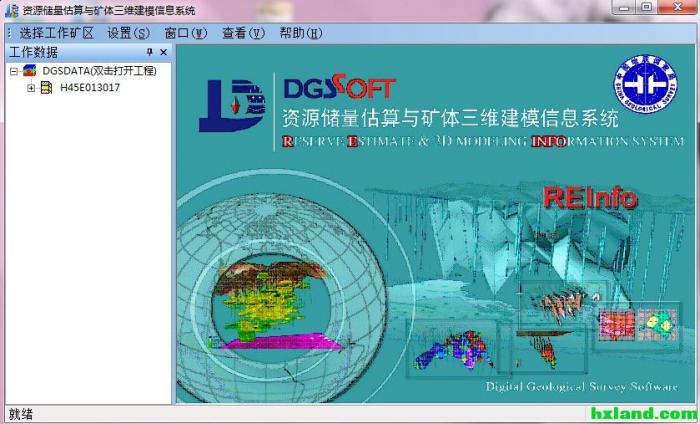Click the application icon in title bar
Viewport: 700px width, 424px height.
(x=12, y=10)
